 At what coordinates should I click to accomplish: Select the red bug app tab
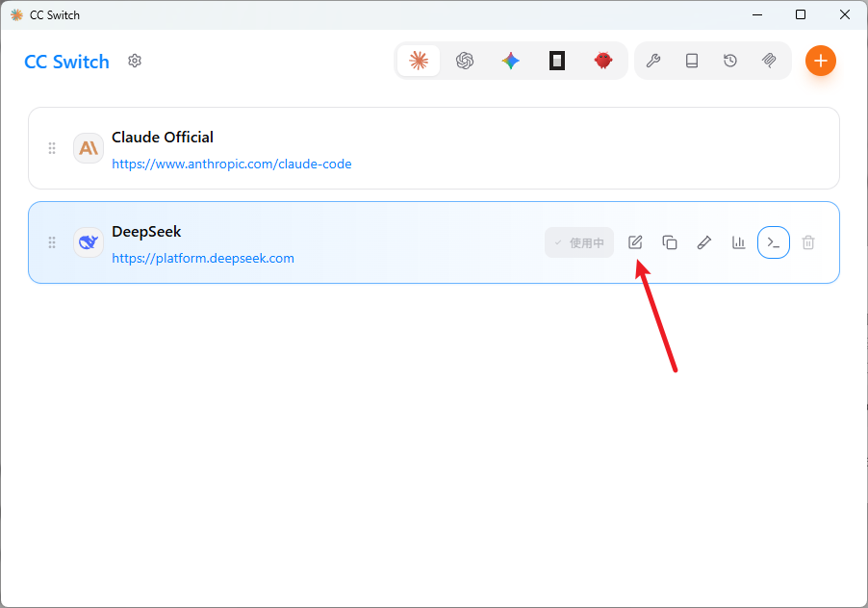coord(602,61)
